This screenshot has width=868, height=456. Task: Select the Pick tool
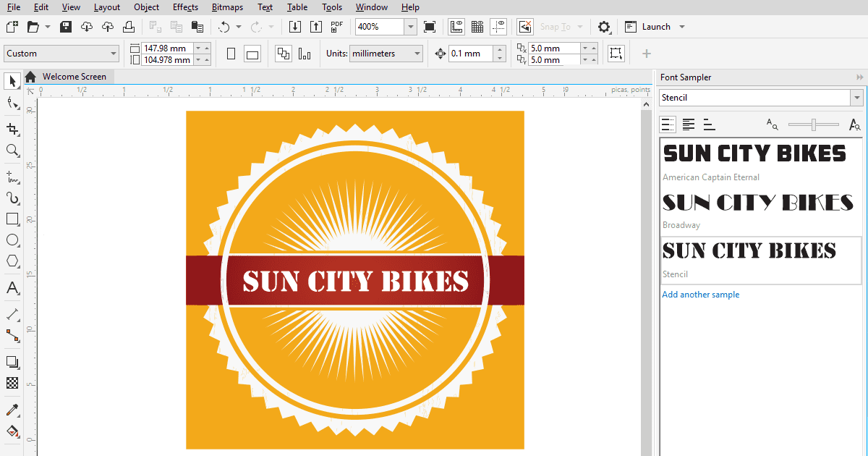12,81
